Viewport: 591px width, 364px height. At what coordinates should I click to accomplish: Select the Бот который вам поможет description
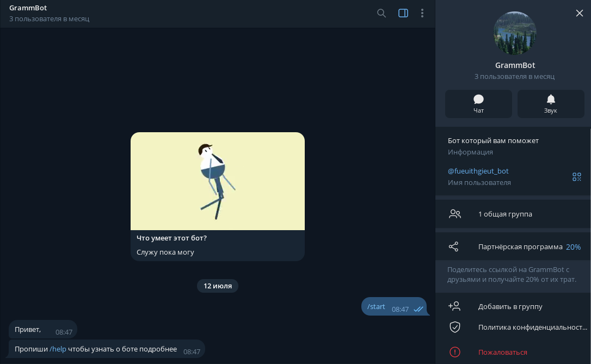[493, 140]
